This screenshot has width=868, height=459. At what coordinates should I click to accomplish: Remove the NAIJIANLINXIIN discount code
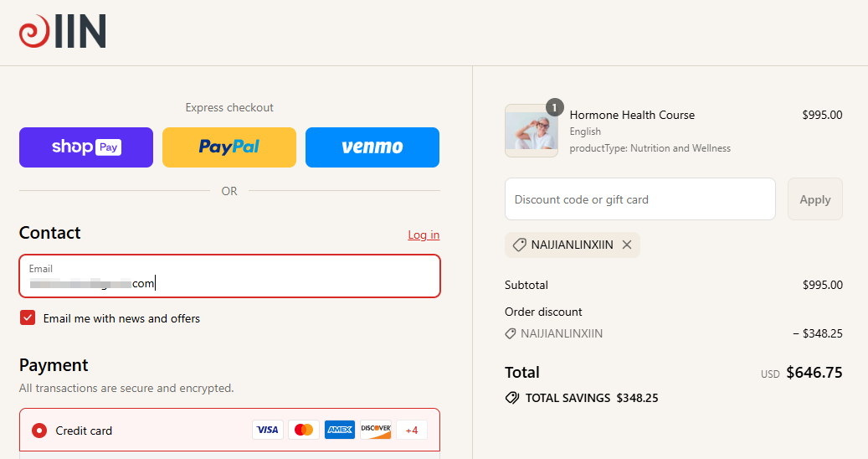[x=627, y=245]
